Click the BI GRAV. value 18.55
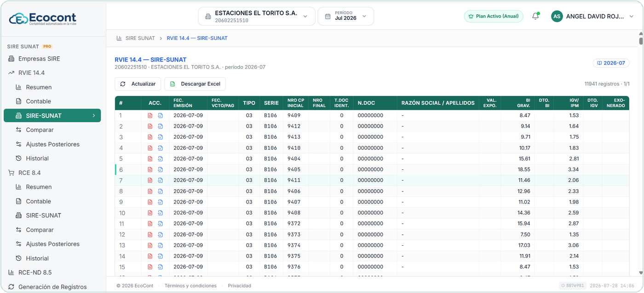The width and height of the screenshot is (644, 293). (x=524, y=169)
